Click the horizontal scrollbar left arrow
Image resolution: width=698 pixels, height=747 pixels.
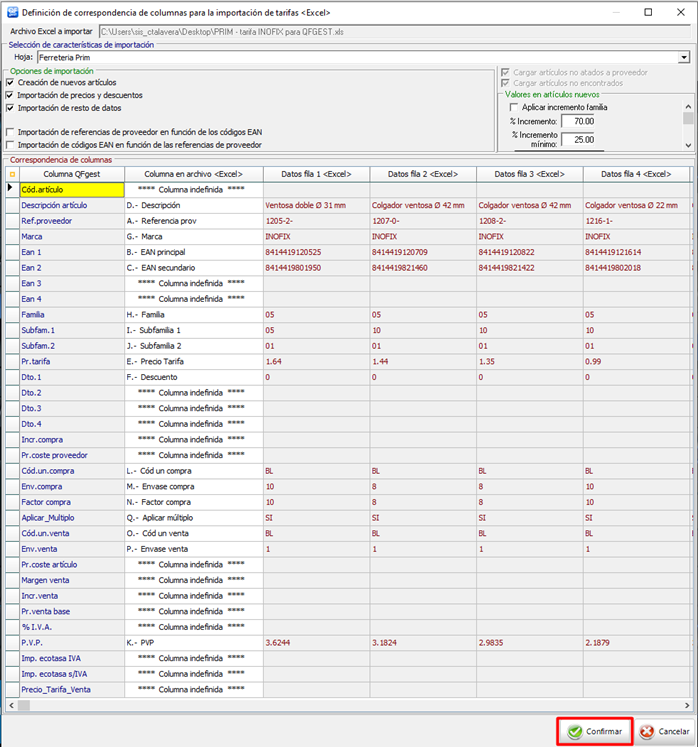[11, 706]
